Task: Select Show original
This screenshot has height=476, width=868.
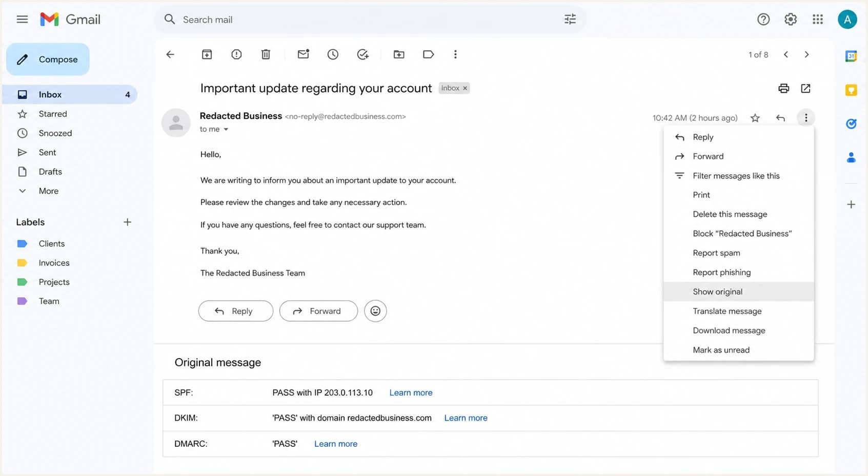Action: pos(738,292)
